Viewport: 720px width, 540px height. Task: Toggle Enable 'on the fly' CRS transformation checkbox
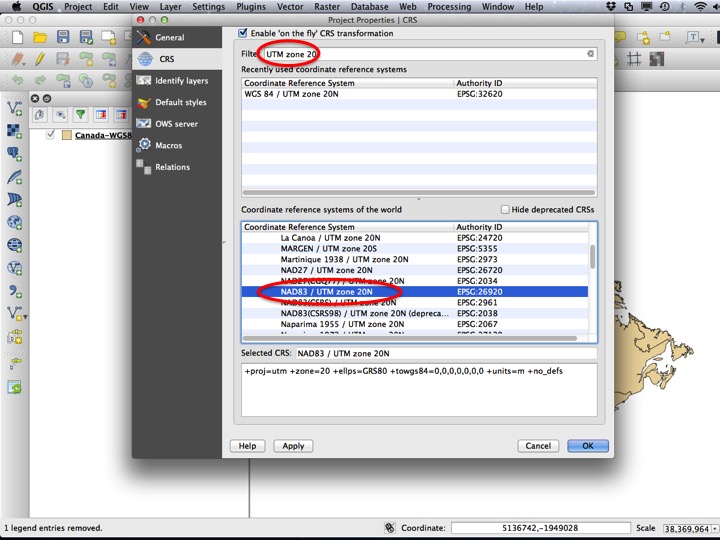[x=242, y=33]
